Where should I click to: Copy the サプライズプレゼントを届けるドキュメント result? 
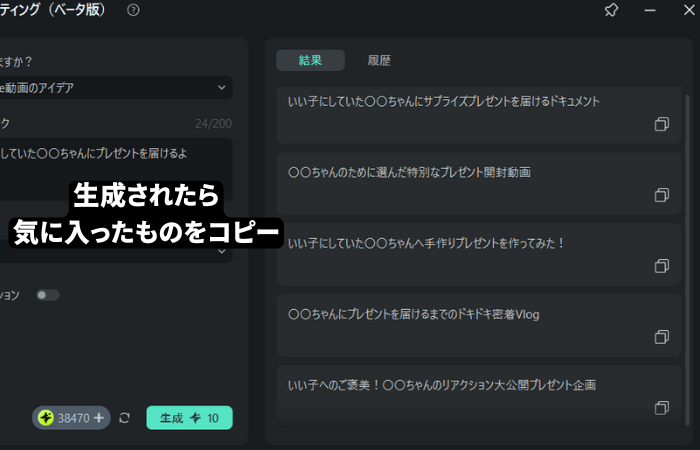click(x=662, y=124)
